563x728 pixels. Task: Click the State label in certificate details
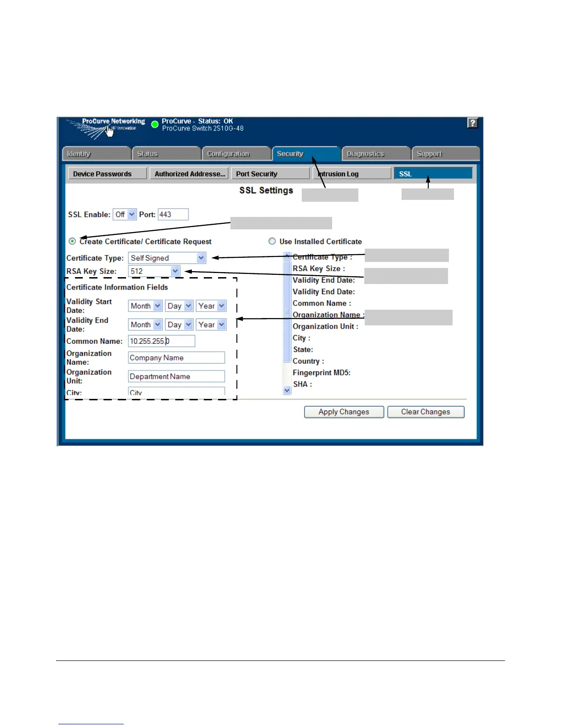tap(303, 350)
